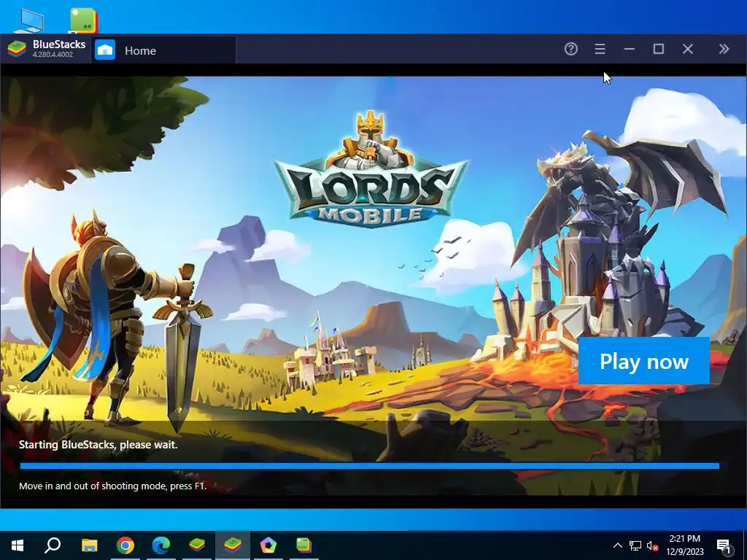This screenshot has height=560, width=747.
Task: Click the Lords Mobile logo banner
Action: click(371, 170)
